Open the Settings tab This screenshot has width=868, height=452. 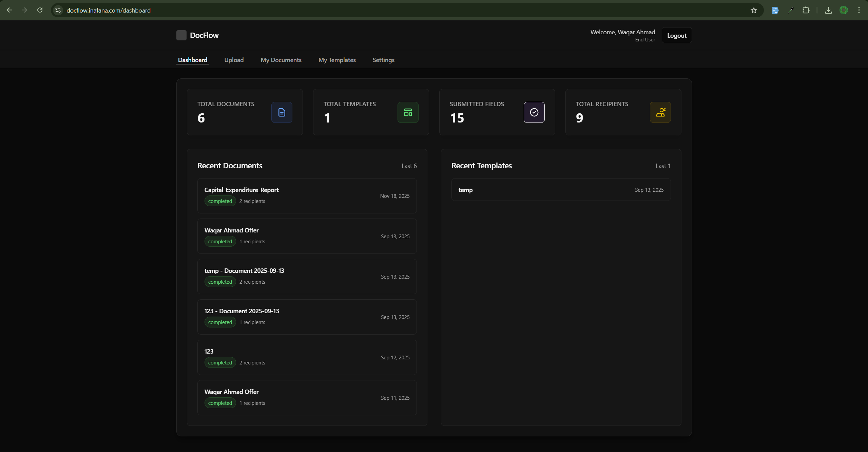[x=383, y=60]
